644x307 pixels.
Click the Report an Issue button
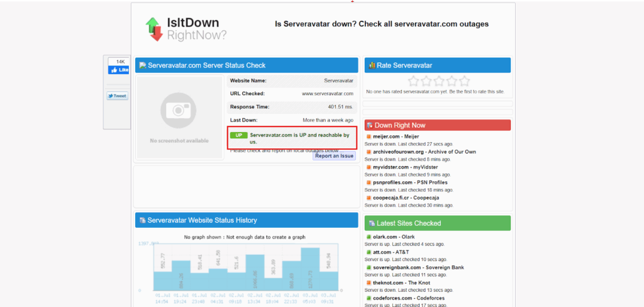click(334, 156)
